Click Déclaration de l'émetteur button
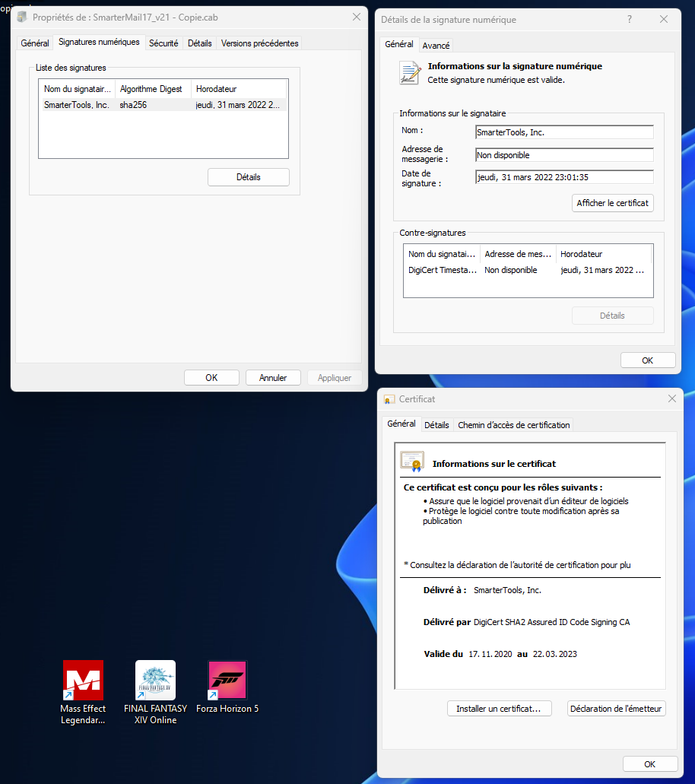This screenshot has width=695, height=784. tap(617, 709)
